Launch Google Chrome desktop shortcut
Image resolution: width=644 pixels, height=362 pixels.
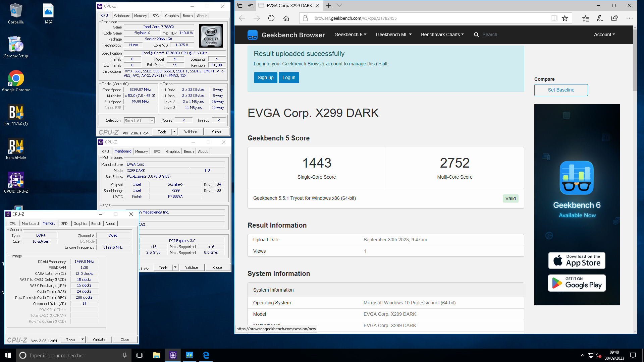click(16, 81)
